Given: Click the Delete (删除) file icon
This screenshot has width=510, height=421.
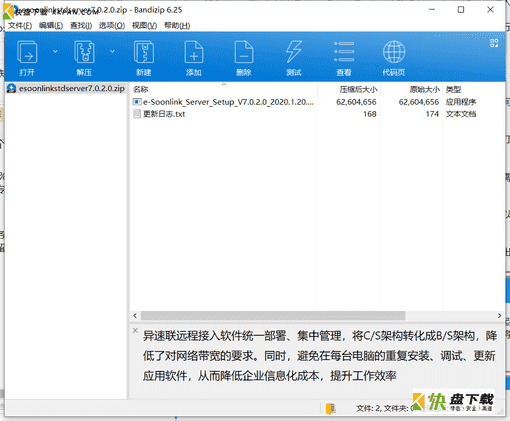Looking at the screenshot, I should 244,52.
